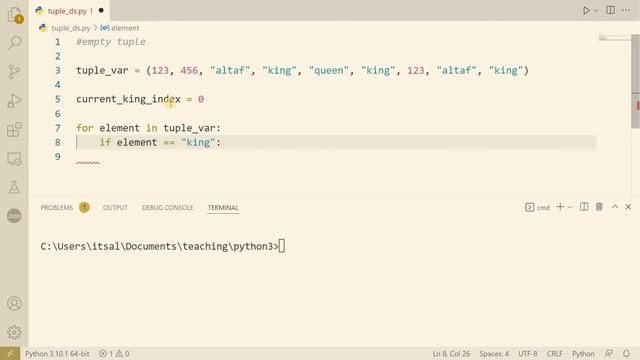
Task: Open the Testing flask view
Action: (x=14, y=187)
